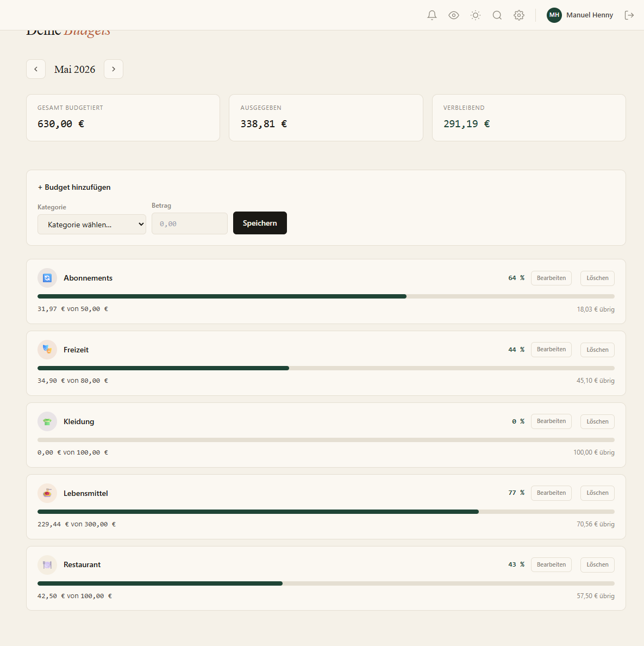Click the Kleidung empty progress bar
The height and width of the screenshot is (646, 644).
[326, 440]
